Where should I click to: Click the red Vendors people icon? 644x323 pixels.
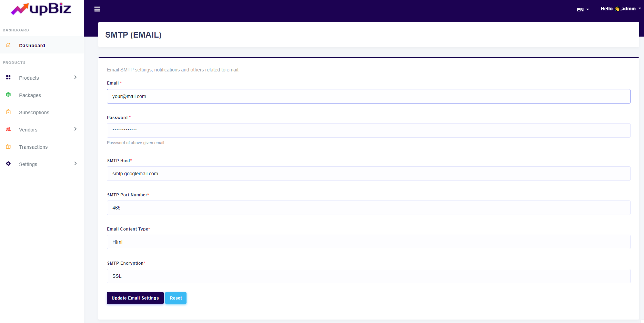click(8, 129)
